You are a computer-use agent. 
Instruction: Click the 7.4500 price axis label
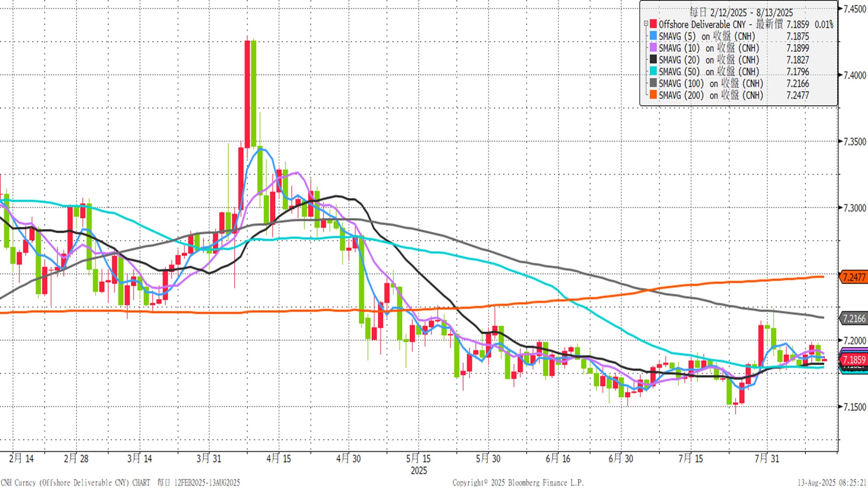click(855, 9)
